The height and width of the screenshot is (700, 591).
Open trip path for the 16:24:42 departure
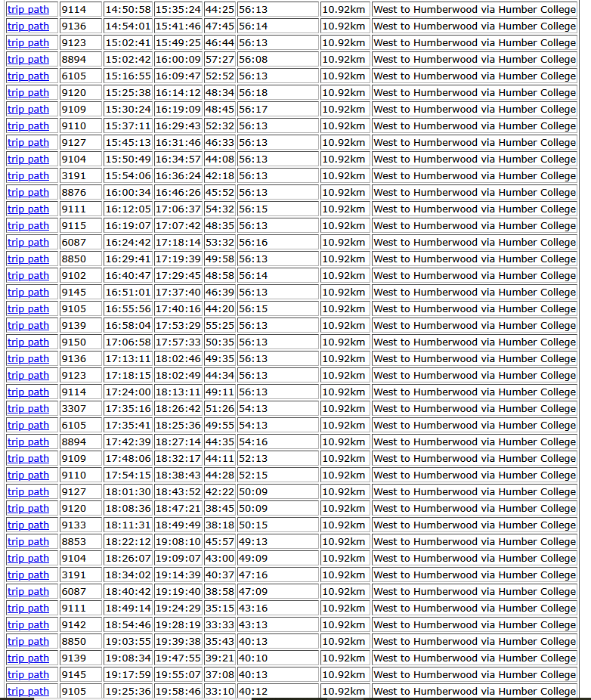[28, 243]
